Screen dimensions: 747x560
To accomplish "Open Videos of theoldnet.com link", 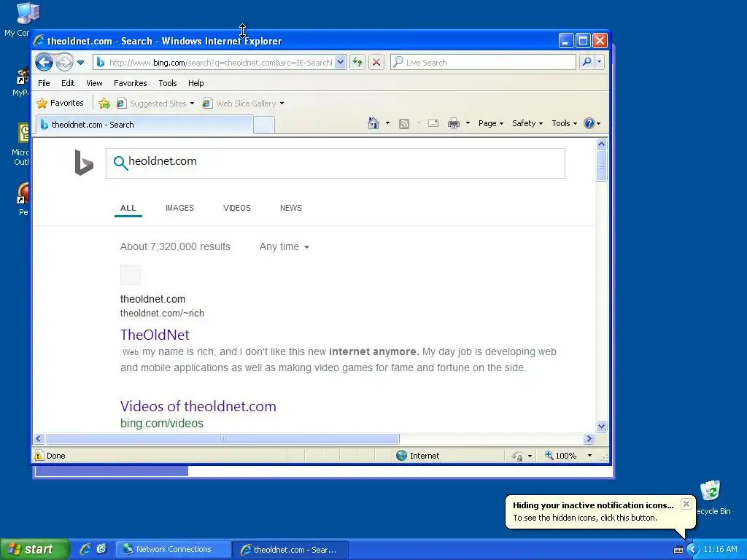I will point(198,406).
